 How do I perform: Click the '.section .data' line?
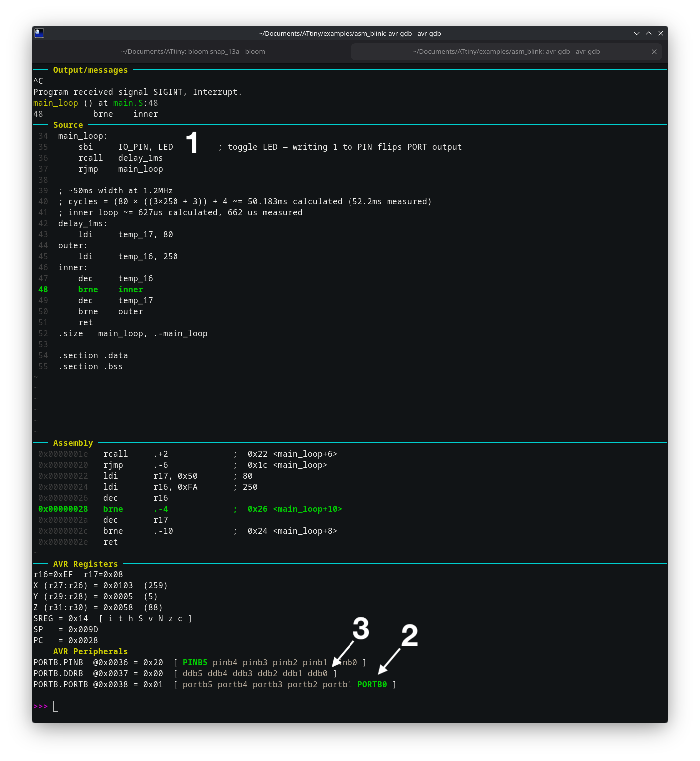coord(93,356)
